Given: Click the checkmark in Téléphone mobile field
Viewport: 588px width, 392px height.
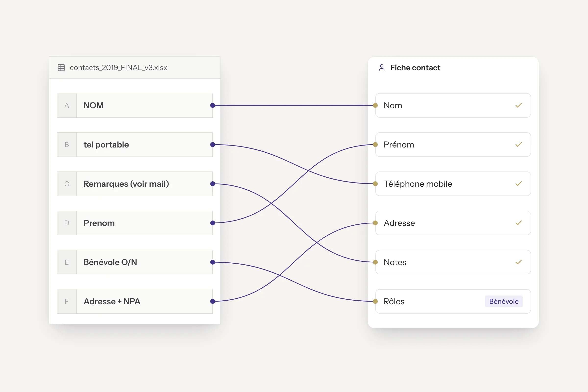Looking at the screenshot, I should [518, 184].
